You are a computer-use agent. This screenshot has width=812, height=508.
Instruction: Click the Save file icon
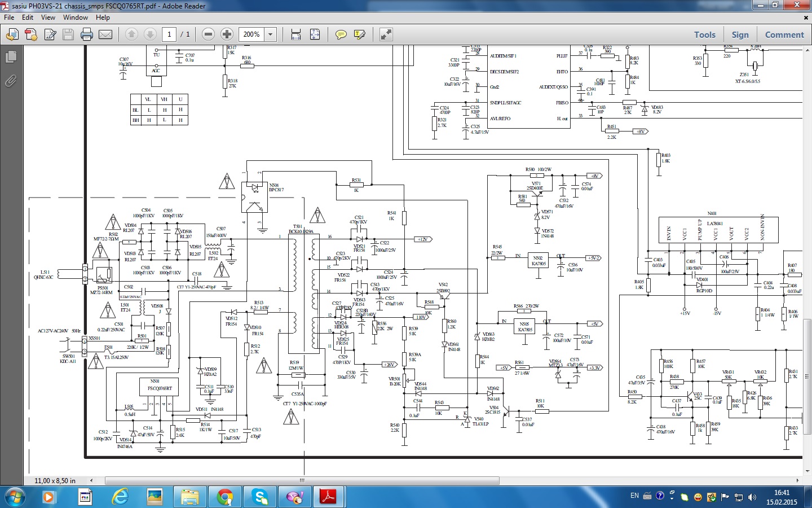pos(68,35)
